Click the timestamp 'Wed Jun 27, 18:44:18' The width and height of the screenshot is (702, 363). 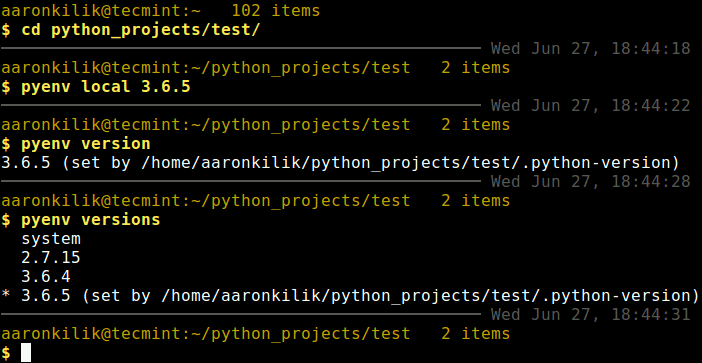coord(591,48)
